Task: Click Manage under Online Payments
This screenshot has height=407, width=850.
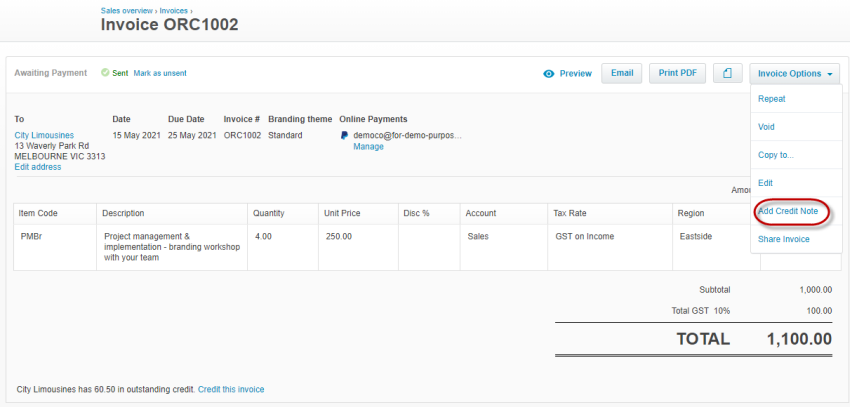Action: point(369,146)
